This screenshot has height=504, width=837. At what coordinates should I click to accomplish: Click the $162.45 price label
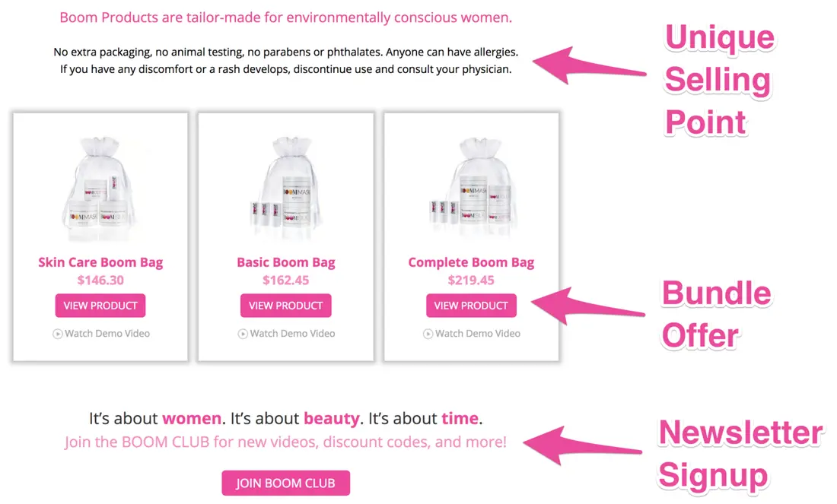coord(285,281)
